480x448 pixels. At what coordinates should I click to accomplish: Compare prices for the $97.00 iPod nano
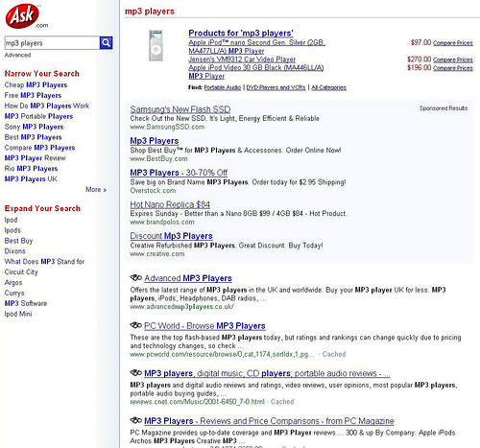pos(453,43)
